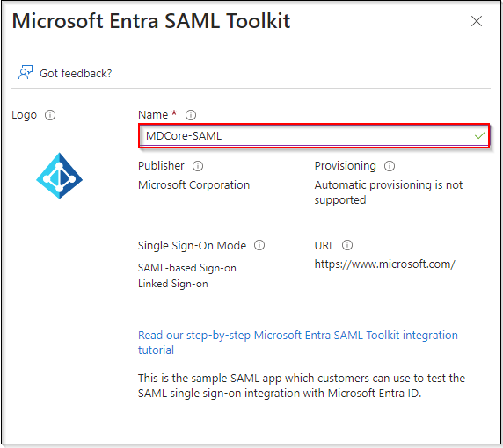
Task: Click the info icon beside Name
Action: pos(191,115)
